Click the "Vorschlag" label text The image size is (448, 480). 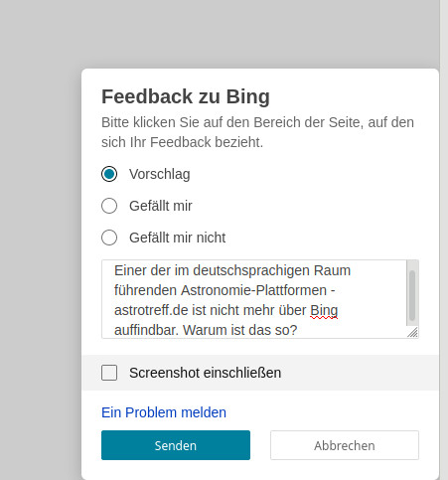pos(160,174)
